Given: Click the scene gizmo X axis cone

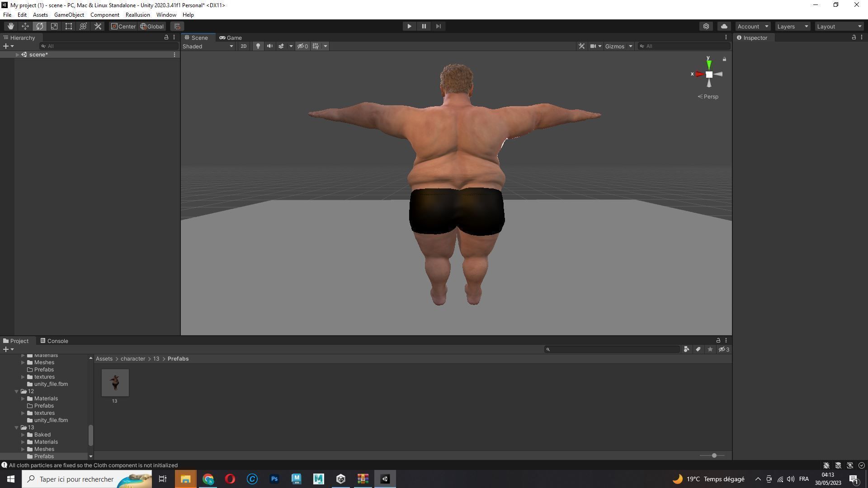Looking at the screenshot, I should point(699,74).
